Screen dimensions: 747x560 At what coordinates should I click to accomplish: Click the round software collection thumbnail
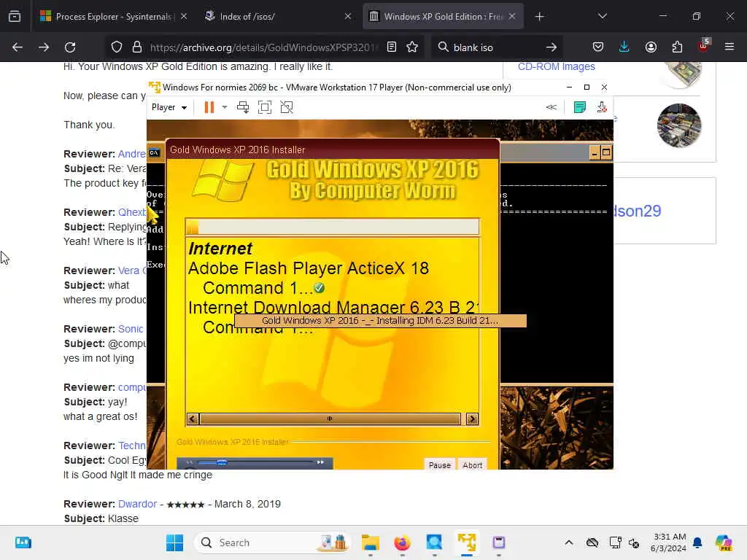[x=679, y=125]
